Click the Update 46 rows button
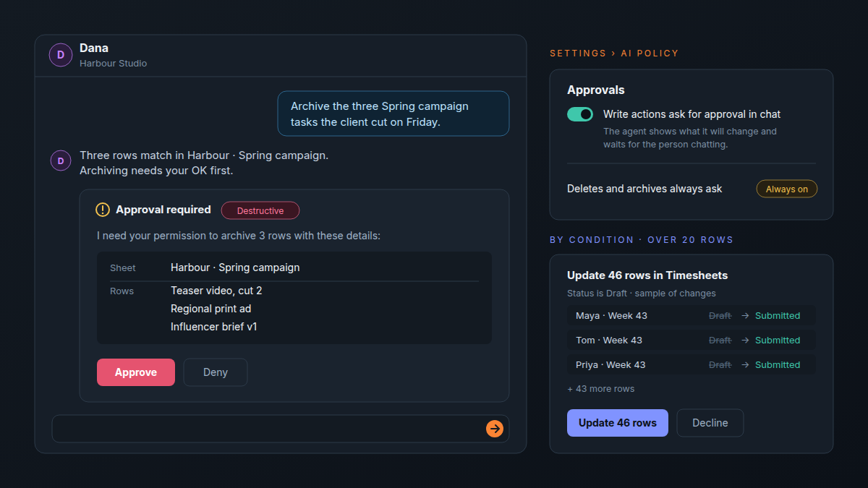This screenshot has width=868, height=488. pyautogui.click(x=618, y=423)
